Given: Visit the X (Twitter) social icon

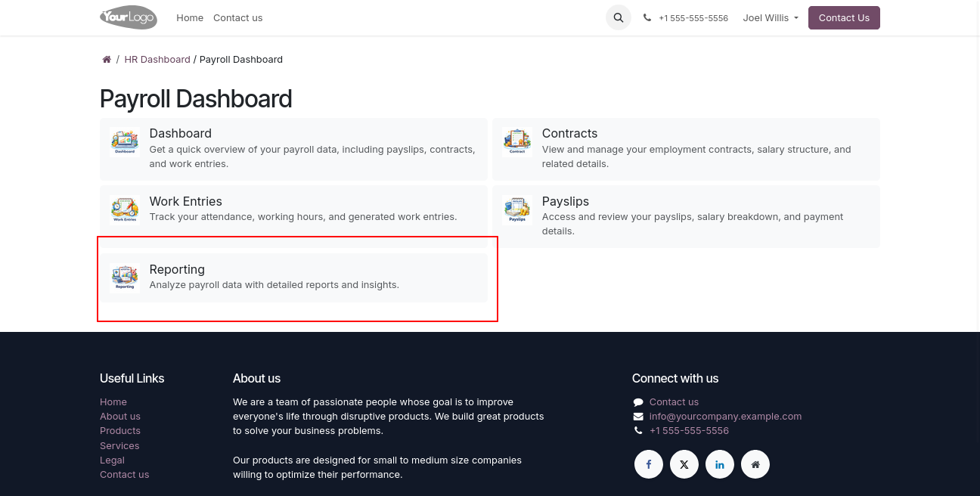Looking at the screenshot, I should (684, 464).
